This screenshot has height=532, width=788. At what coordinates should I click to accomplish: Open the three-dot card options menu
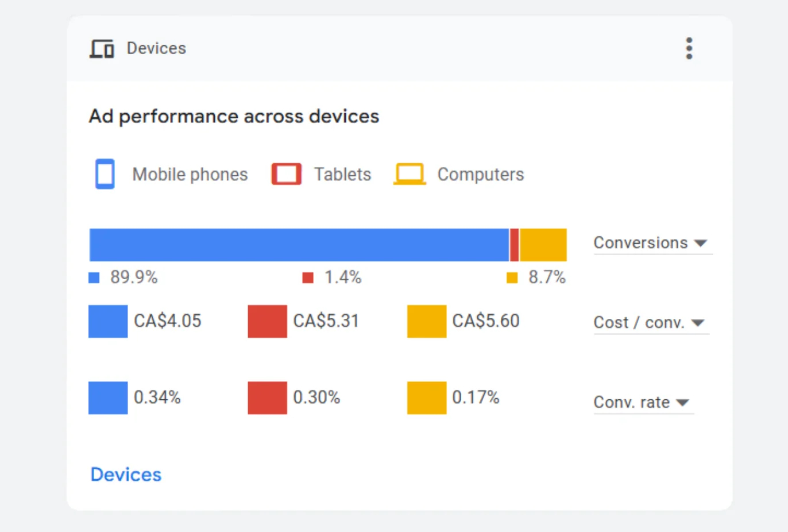point(689,48)
